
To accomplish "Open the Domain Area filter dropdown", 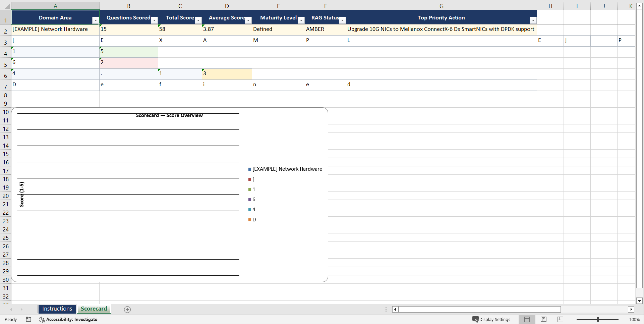I will click(96, 20).
